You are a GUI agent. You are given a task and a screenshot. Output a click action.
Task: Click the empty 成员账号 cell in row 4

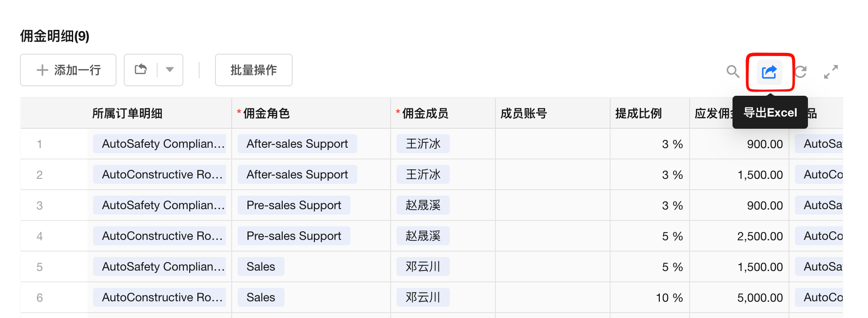(x=552, y=236)
